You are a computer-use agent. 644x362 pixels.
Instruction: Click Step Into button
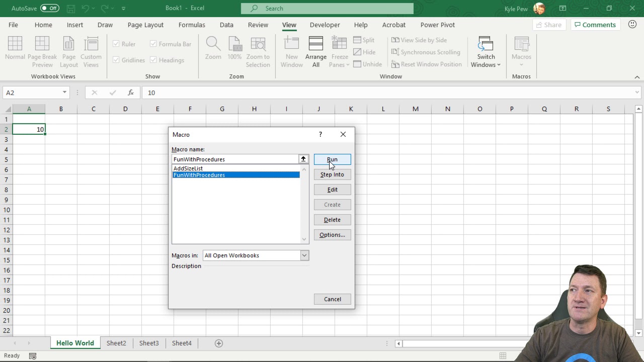[x=332, y=174]
